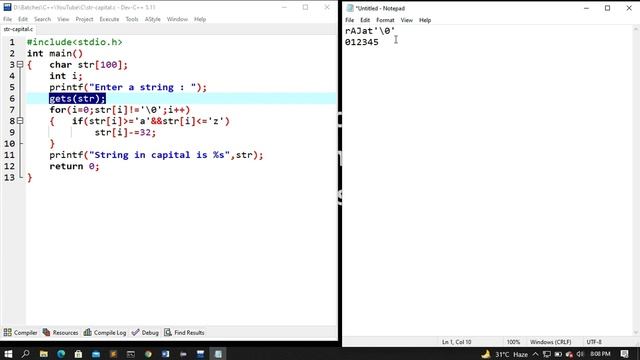Open the Mail app on the taskbar
Viewport: 640px width, 360px height.
(x=96, y=354)
